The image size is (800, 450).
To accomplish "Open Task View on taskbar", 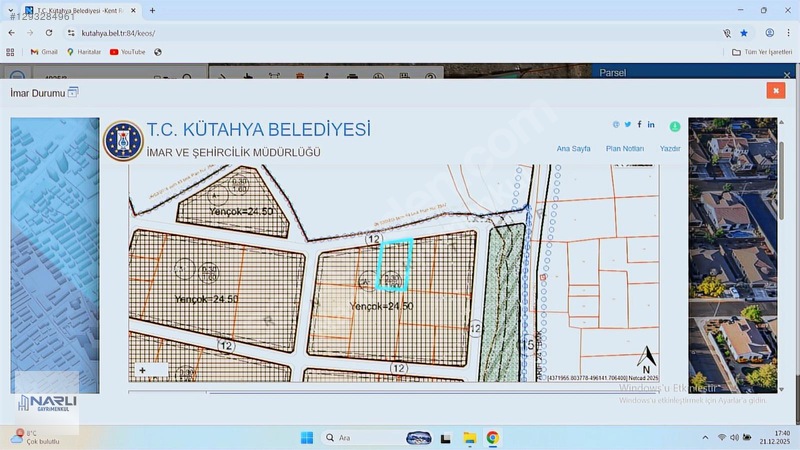I will point(445,438).
